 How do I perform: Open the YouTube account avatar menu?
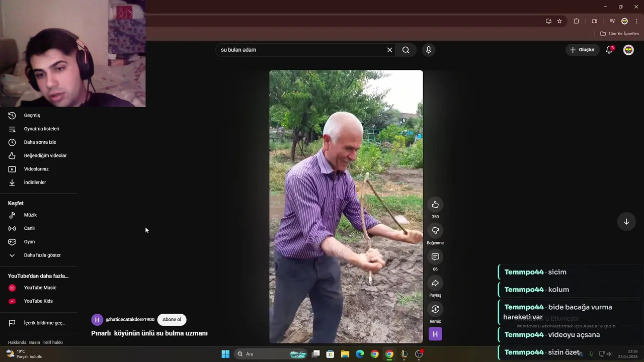coord(628,50)
